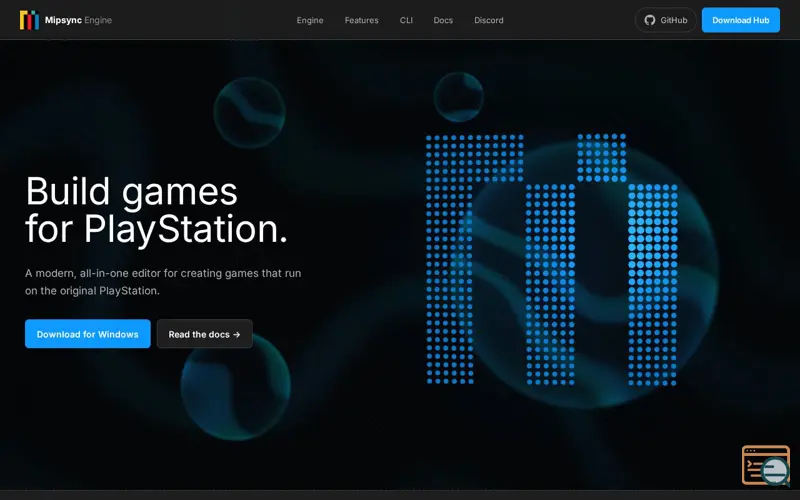The width and height of the screenshot is (800, 500).
Task: Click the 'Build games for PlayStation.' heading
Action: coord(156,210)
